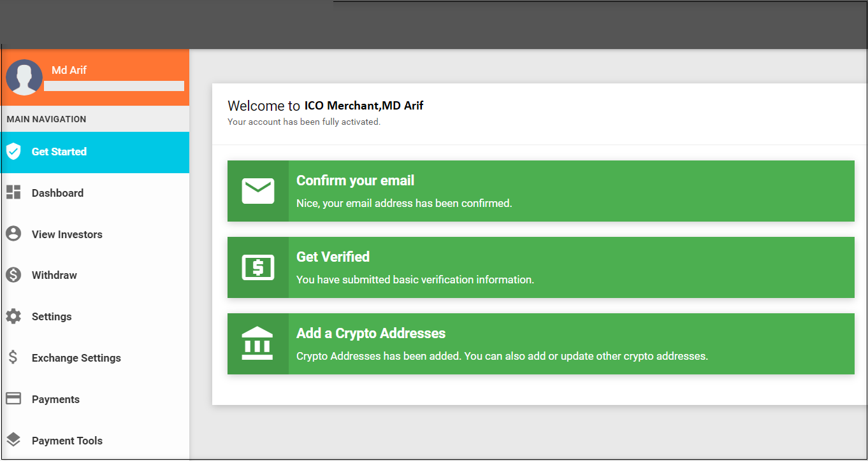The image size is (868, 461).
Task: Click the account activated status message
Action: [x=305, y=122]
